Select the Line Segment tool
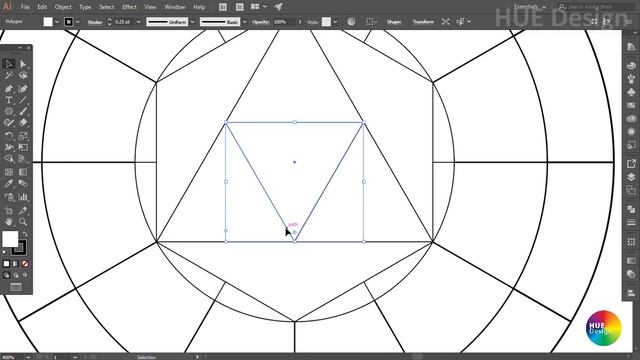The image size is (640, 360). point(23,100)
